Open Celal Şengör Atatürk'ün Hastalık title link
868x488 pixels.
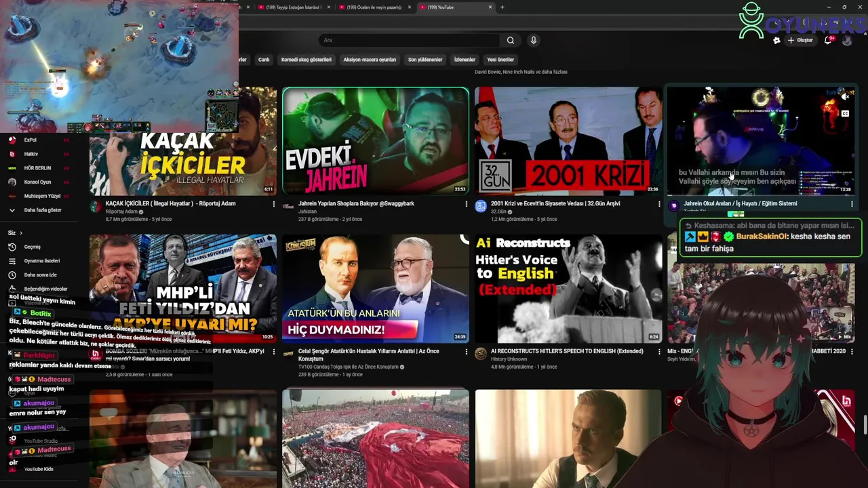pyautogui.click(x=369, y=354)
